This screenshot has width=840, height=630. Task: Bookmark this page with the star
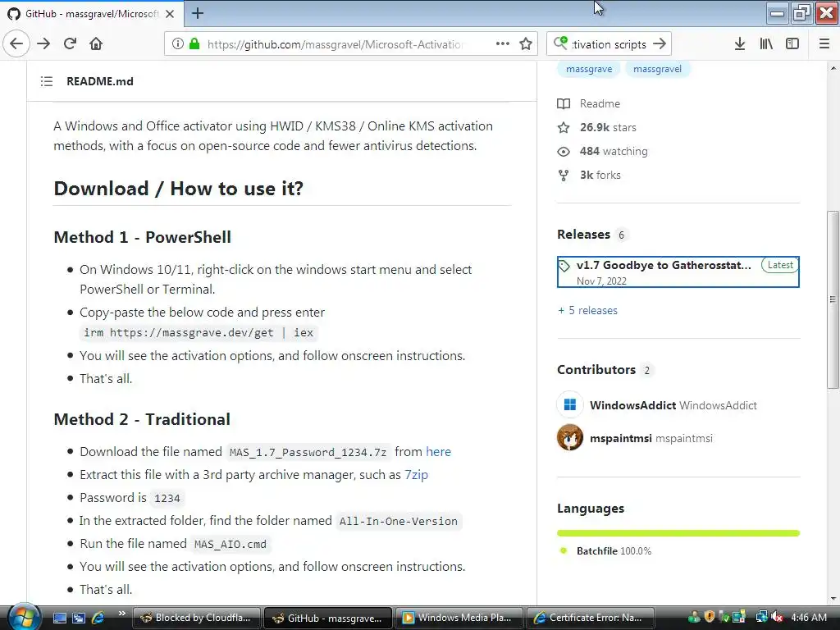(526, 43)
